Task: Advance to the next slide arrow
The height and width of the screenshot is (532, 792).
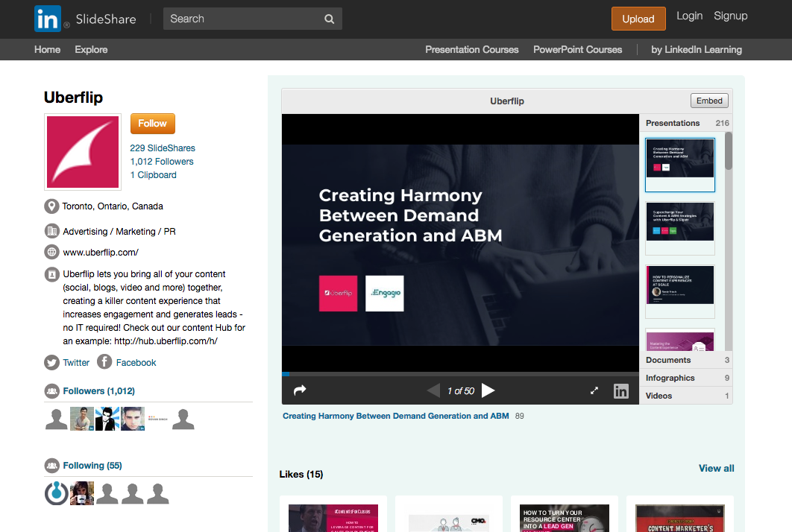Action: coord(488,390)
